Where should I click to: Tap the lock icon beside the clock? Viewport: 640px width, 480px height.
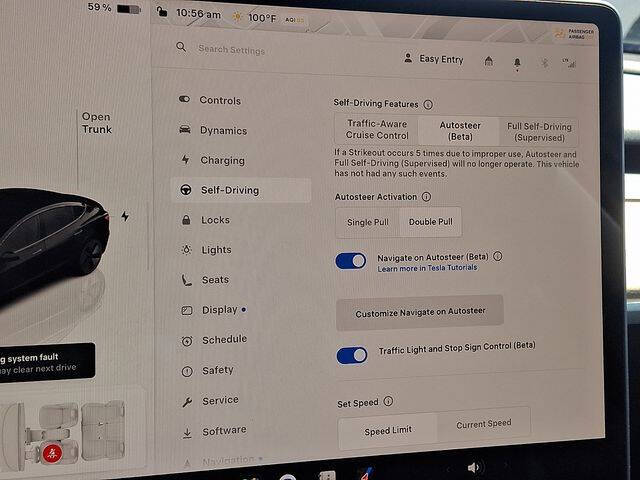tap(162, 11)
